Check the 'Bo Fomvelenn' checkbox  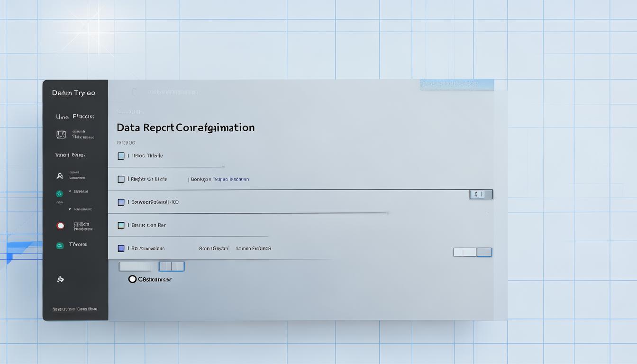tap(121, 248)
